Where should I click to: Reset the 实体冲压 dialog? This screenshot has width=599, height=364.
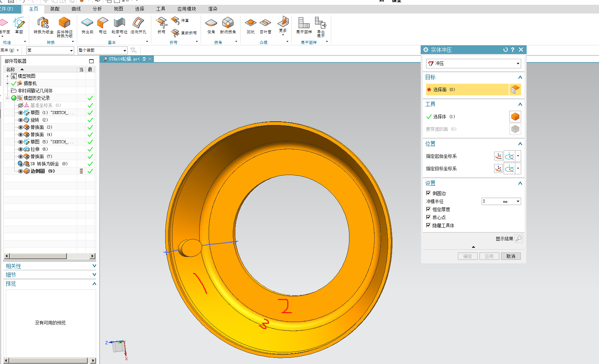point(505,50)
